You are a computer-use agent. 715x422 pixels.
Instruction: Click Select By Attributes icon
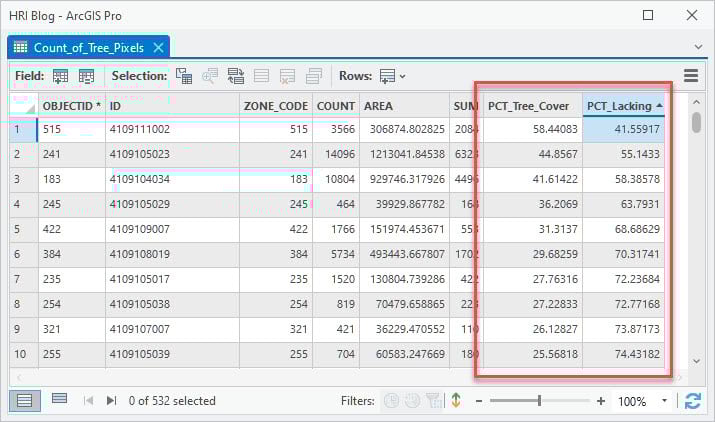click(184, 76)
